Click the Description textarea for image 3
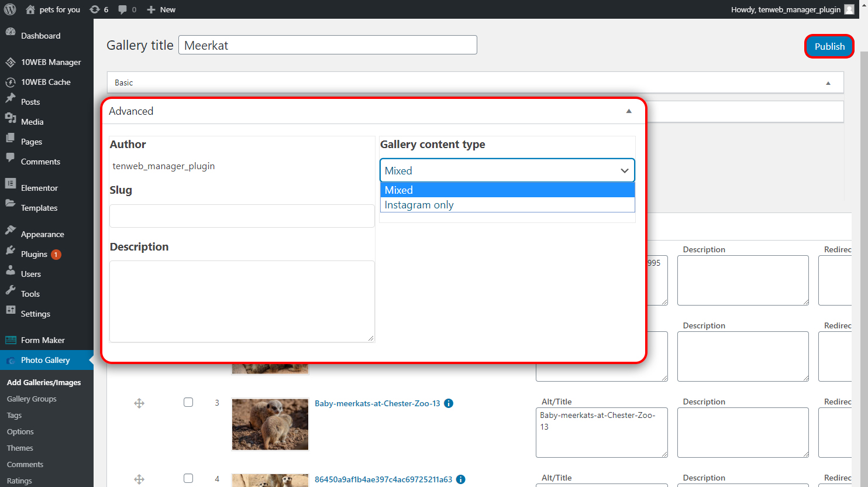This screenshot has height=487, width=868. [743, 433]
